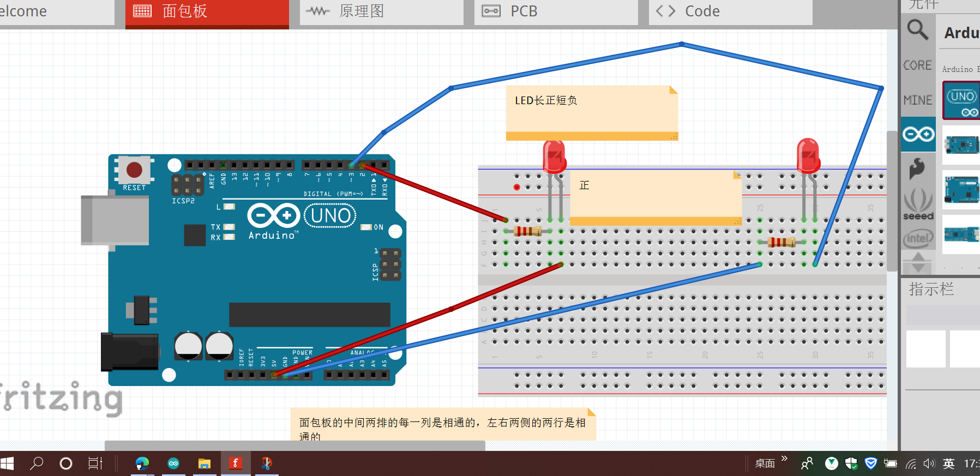Open the 原理图 schematic tab
Screen dimensions: 980x476
click(381, 12)
